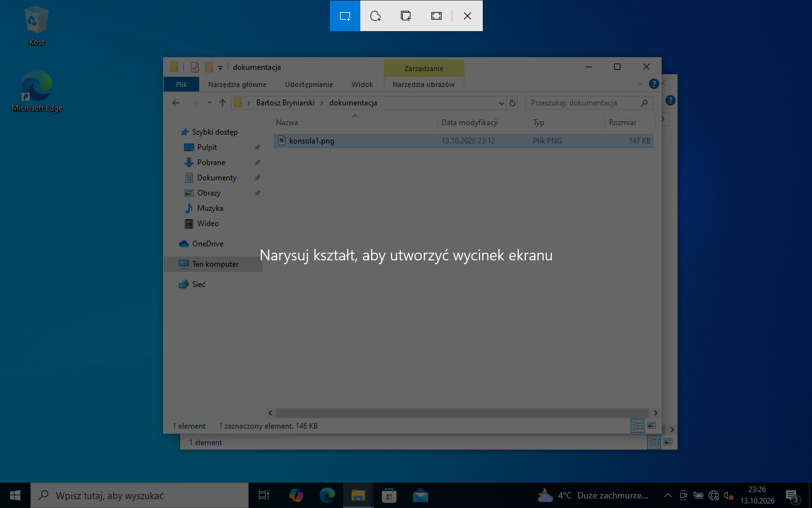Open Pulpit in navigation pane

(207, 147)
